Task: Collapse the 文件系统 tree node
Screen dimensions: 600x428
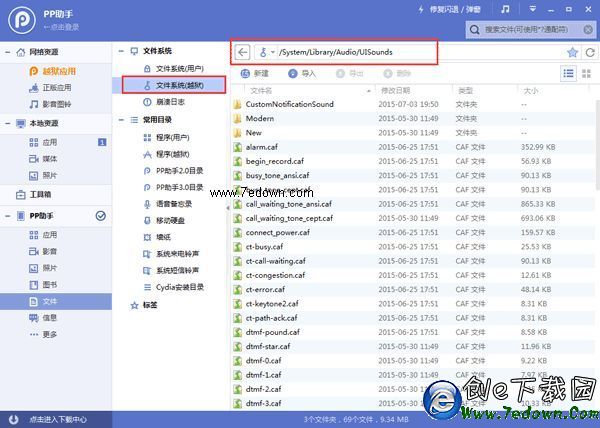Action: (x=121, y=51)
